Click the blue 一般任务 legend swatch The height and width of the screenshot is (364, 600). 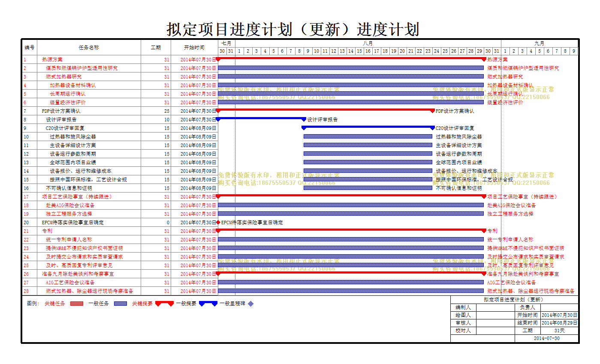(x=121, y=303)
